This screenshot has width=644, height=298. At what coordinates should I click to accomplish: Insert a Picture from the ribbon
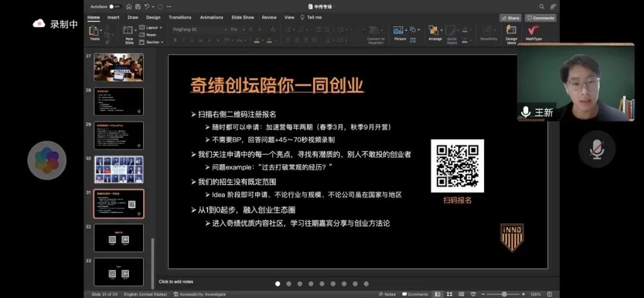(x=399, y=33)
